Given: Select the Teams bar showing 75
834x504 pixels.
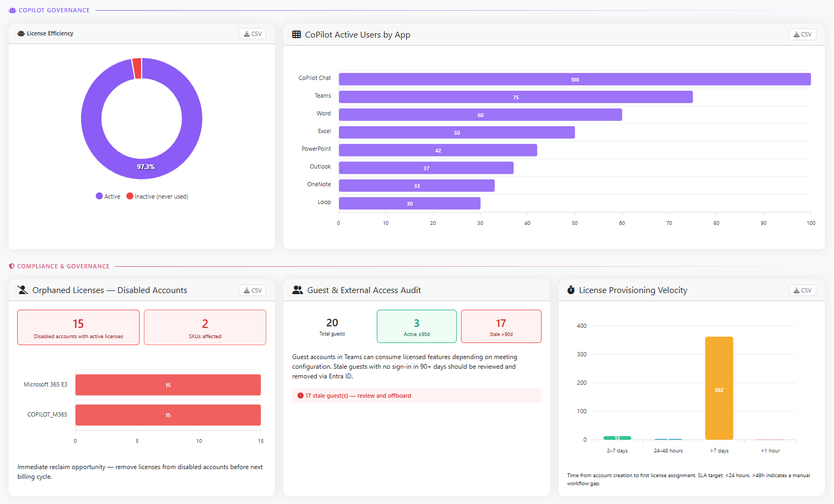Looking at the screenshot, I should coord(516,97).
